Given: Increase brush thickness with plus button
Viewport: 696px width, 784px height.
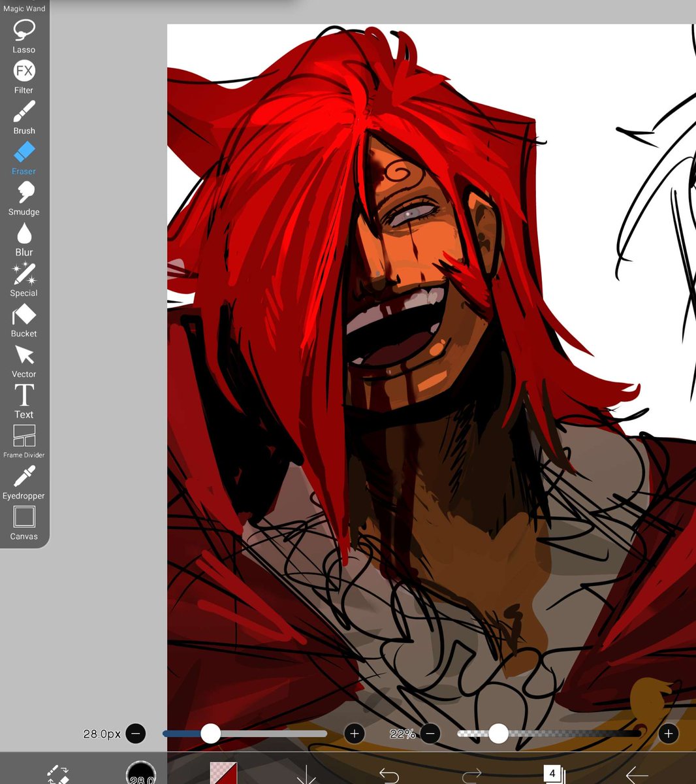Looking at the screenshot, I should tap(354, 734).
